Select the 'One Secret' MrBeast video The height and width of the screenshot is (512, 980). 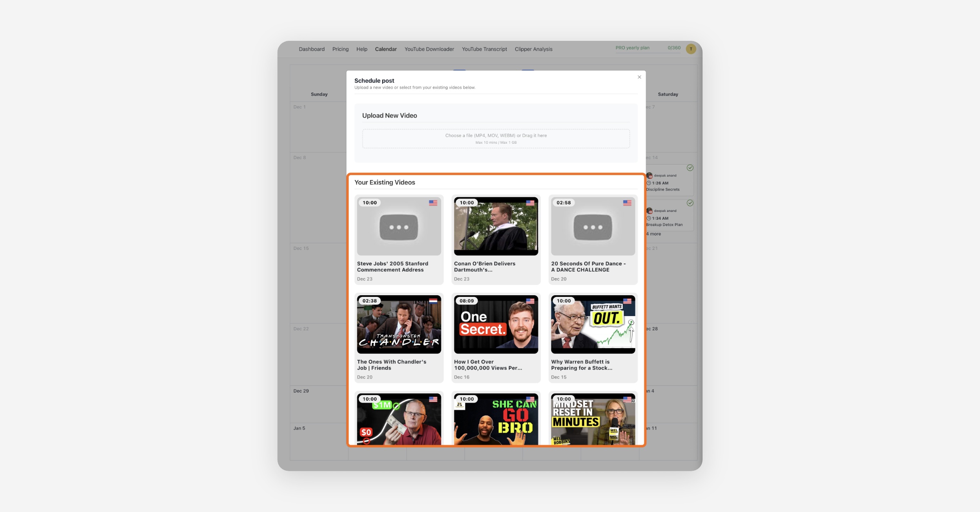[496, 325]
